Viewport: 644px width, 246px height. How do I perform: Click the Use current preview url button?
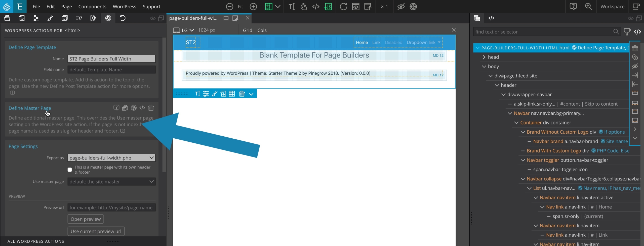pyautogui.click(x=96, y=231)
